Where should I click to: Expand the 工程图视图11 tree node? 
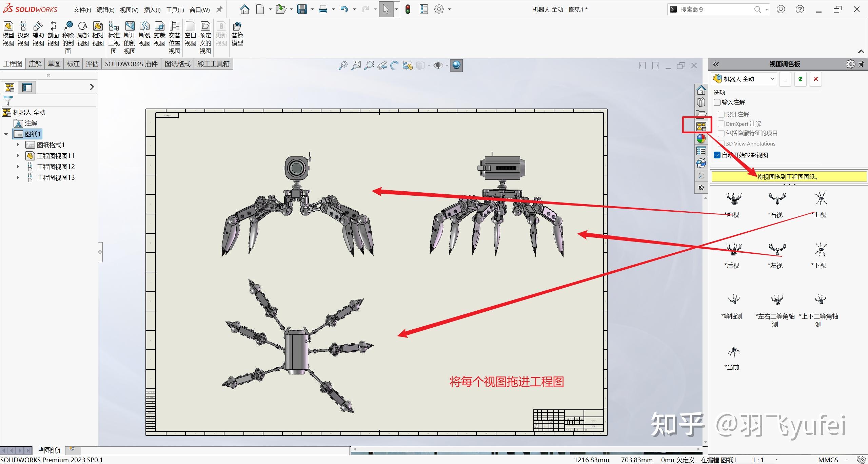[18, 156]
